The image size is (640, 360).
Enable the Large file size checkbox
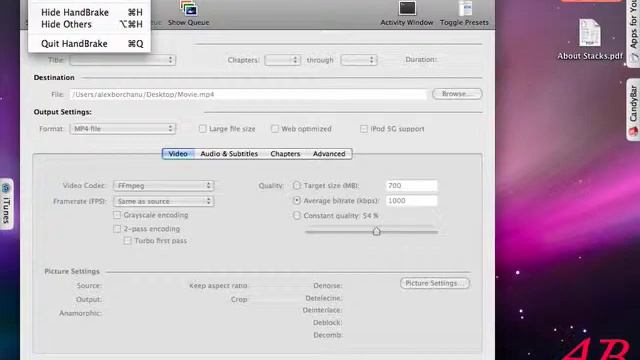click(x=202, y=129)
